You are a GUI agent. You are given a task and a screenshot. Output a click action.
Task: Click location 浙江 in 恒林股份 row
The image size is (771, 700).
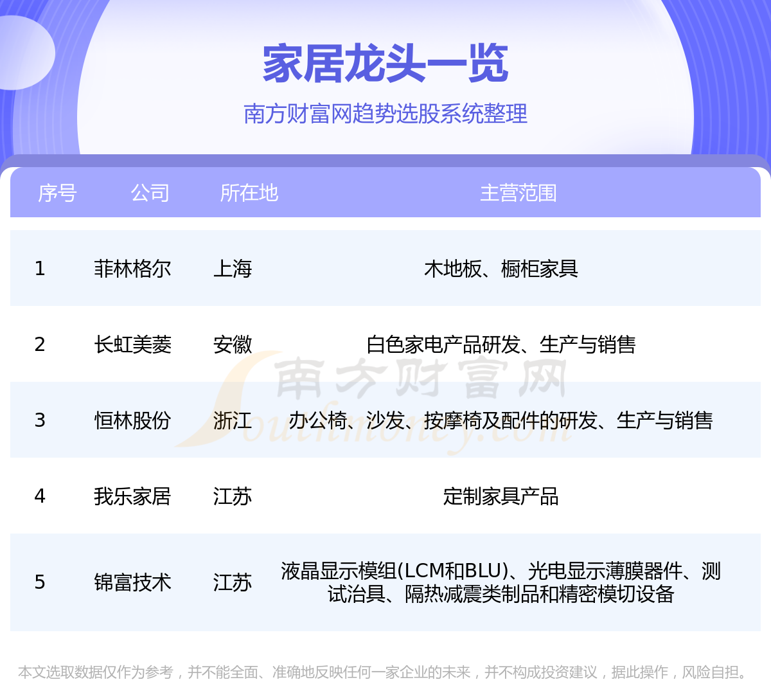pyautogui.click(x=233, y=420)
